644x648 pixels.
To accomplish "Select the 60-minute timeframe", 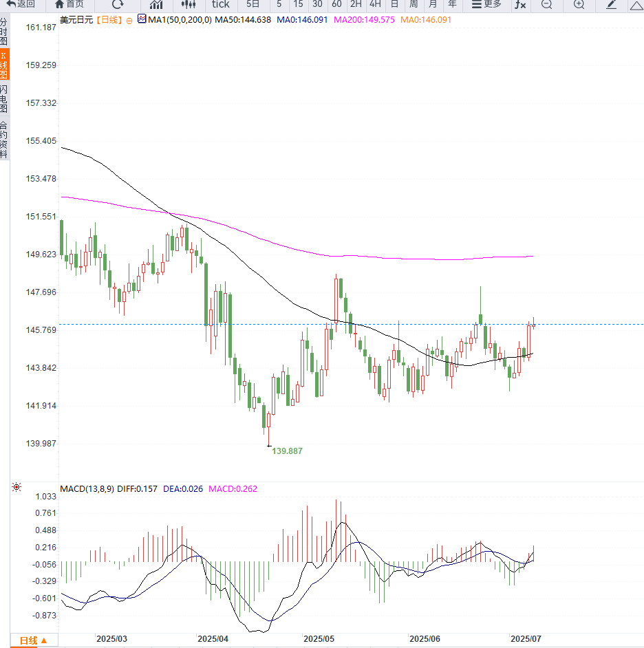I will tap(336, 4).
